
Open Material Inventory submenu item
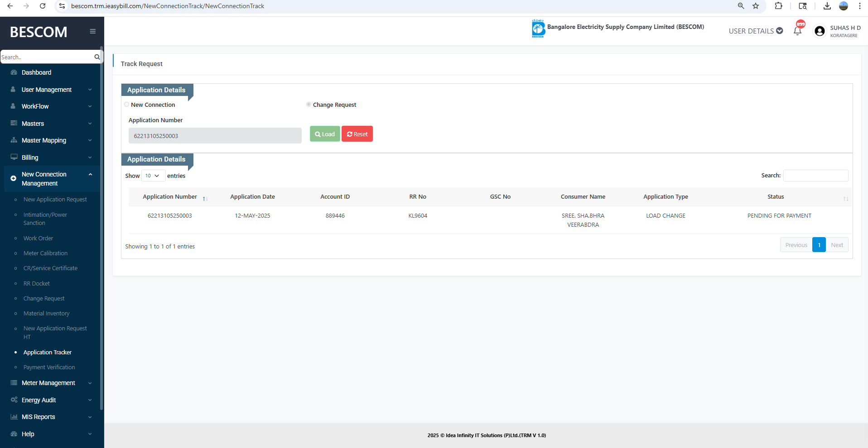coord(46,314)
